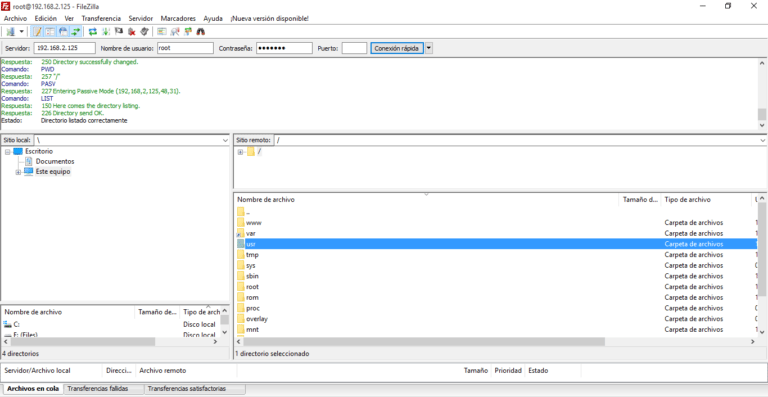Collapse the Escritorio tree node
The image size is (768, 397).
click(8, 152)
